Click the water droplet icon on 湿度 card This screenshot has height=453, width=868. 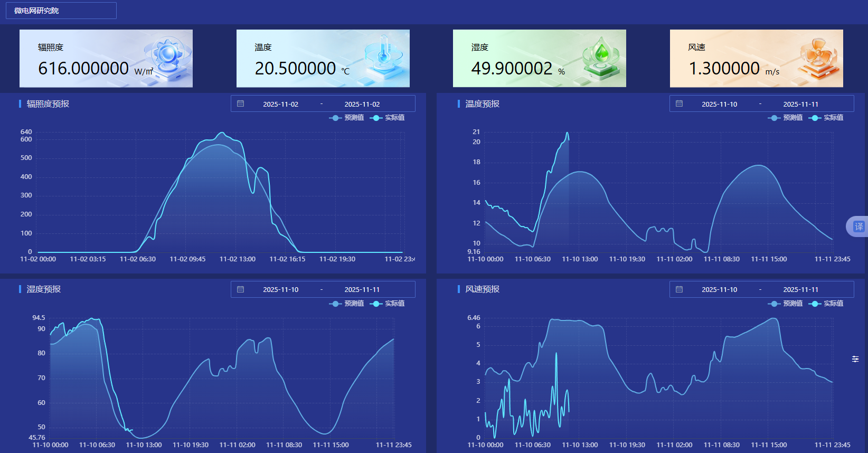[x=601, y=57]
